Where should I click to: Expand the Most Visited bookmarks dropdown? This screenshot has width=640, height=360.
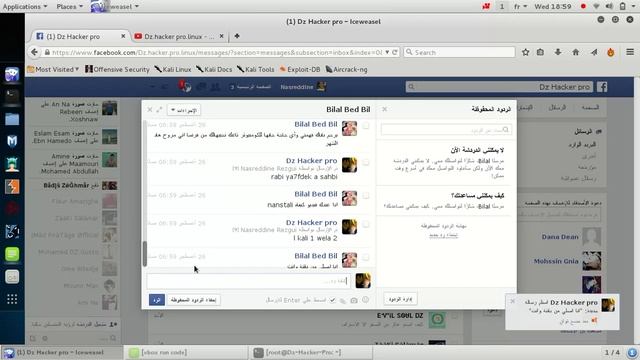(x=53, y=69)
